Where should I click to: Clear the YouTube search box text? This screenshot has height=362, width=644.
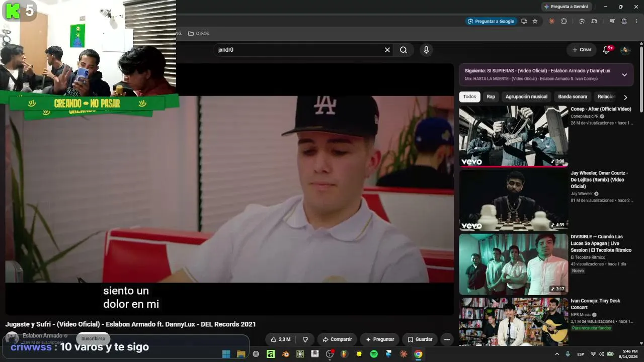point(387,50)
